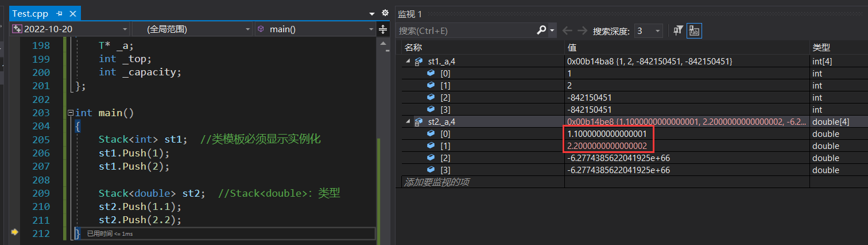
Task: Open the 2022-10-20 project dropdown
Action: coord(70,29)
